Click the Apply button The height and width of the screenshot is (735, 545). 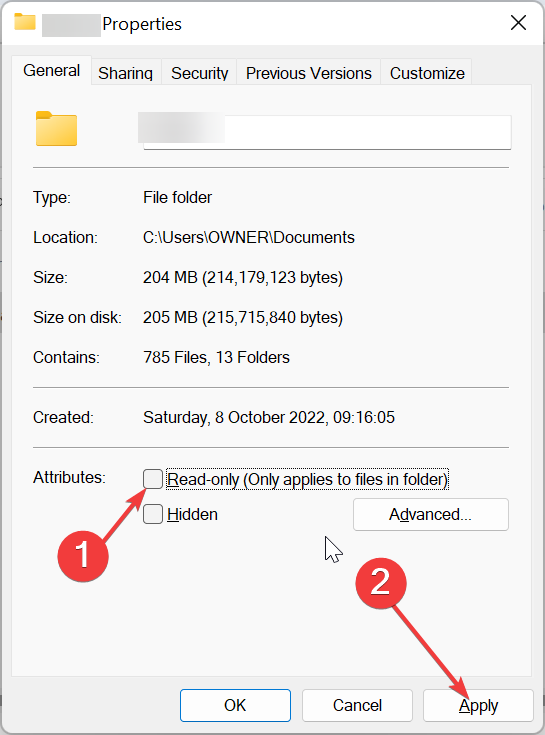click(x=478, y=705)
